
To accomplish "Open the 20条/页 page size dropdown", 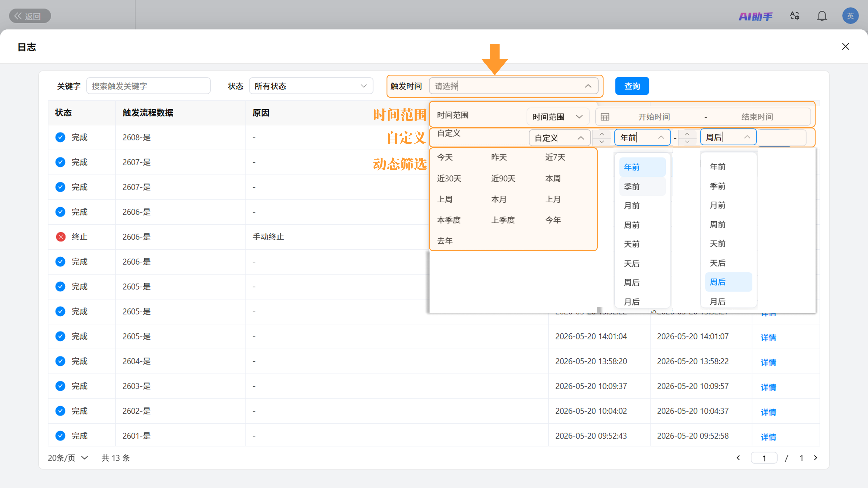I will tap(68, 458).
